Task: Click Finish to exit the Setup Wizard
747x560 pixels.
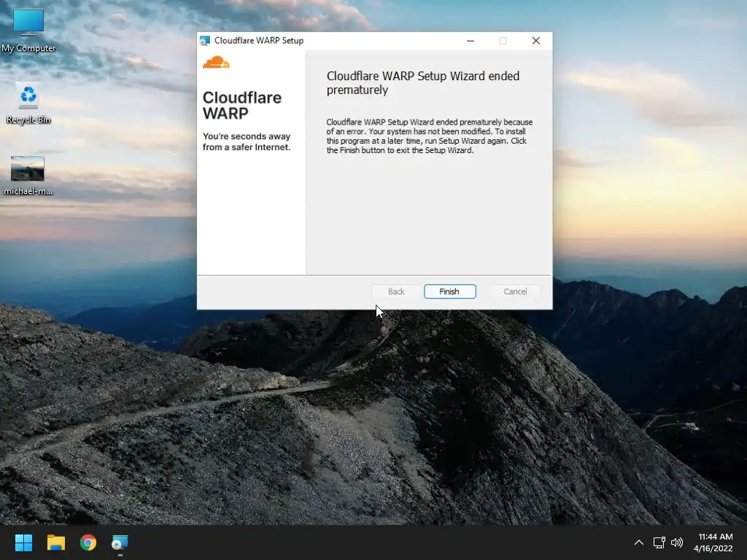Action: click(x=449, y=292)
